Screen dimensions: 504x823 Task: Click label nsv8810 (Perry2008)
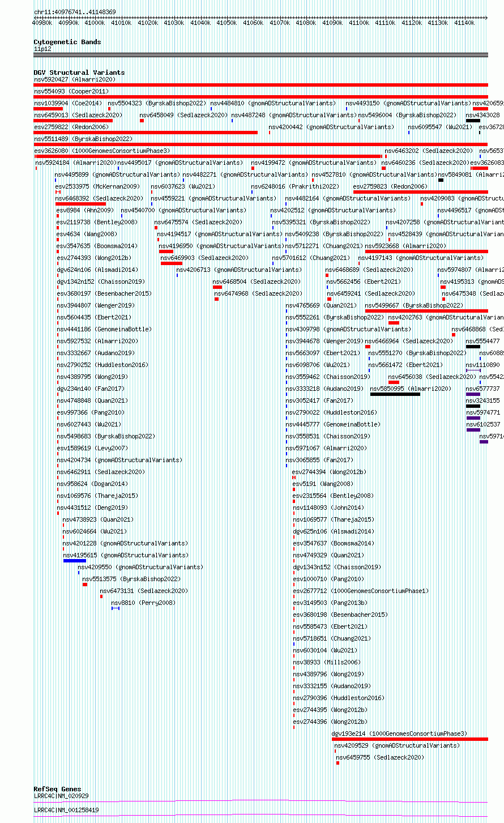[x=143, y=603]
